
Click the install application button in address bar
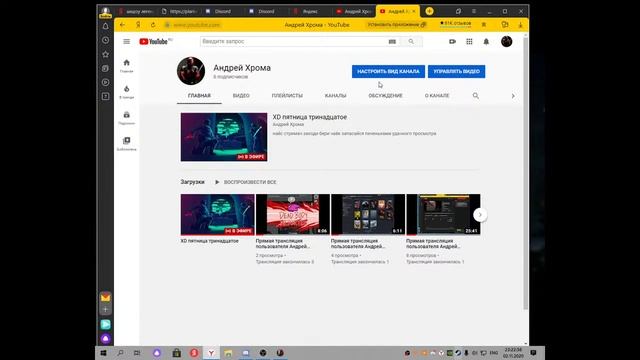click(x=397, y=24)
